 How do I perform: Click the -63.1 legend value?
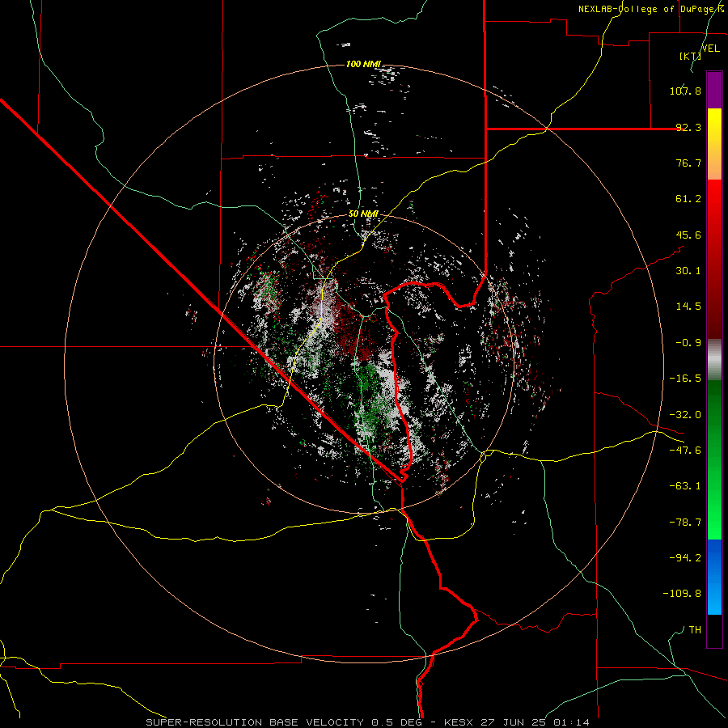tap(685, 486)
